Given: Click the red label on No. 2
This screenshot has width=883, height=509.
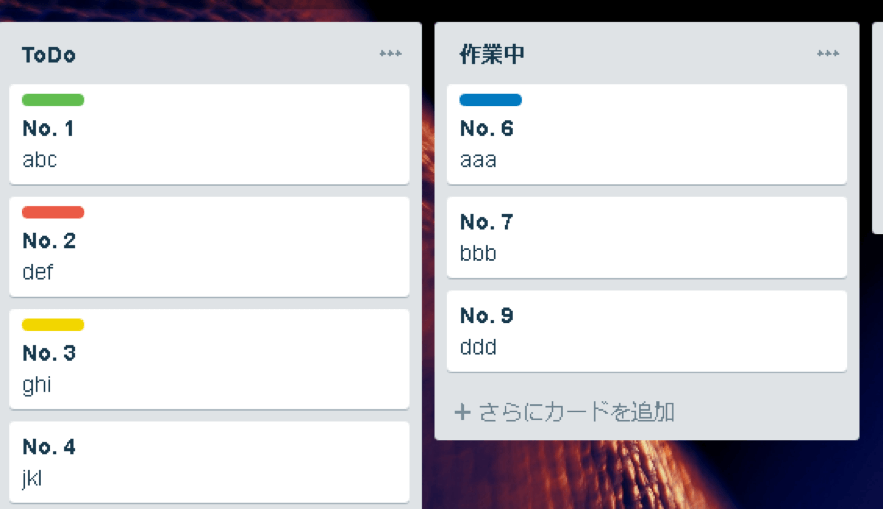Looking at the screenshot, I should 53,212.
